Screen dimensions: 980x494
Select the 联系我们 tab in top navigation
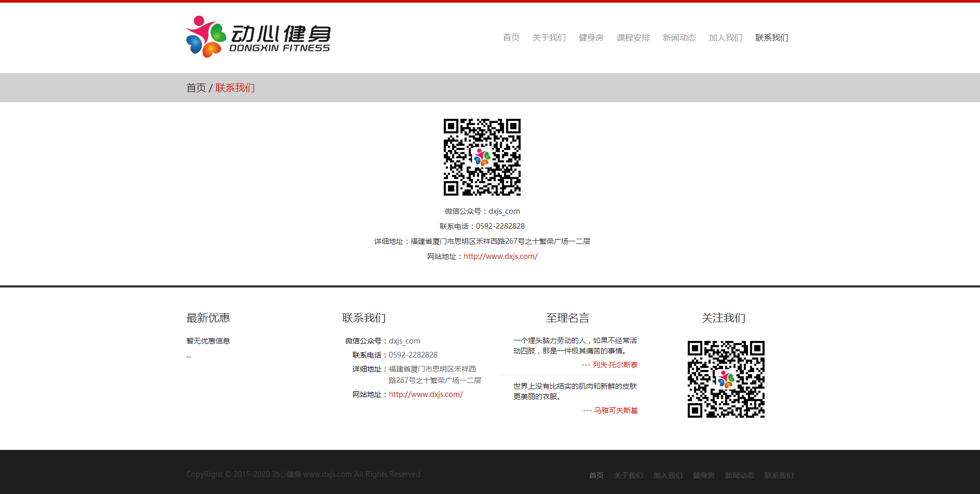point(771,37)
